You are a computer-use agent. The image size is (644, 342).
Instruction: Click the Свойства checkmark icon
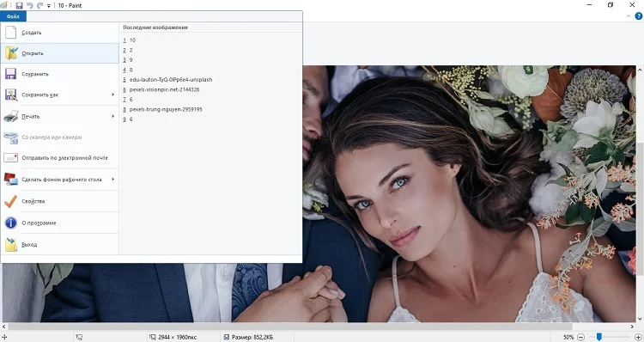10,201
